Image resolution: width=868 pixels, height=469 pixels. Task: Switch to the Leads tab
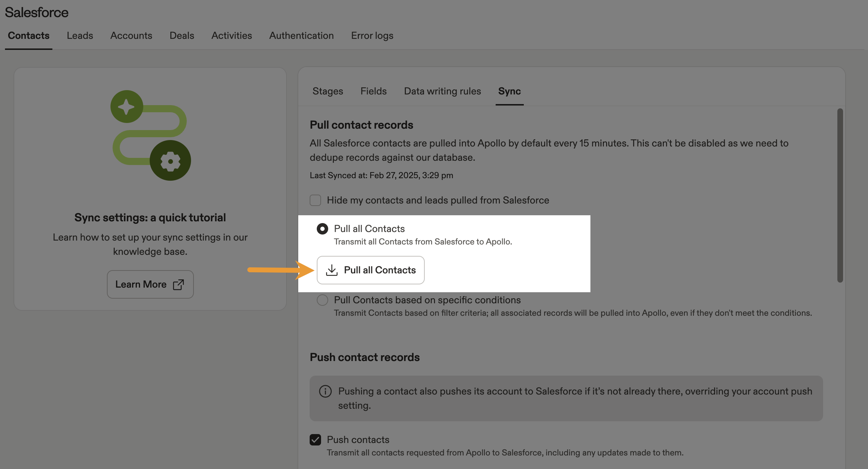pyautogui.click(x=80, y=36)
